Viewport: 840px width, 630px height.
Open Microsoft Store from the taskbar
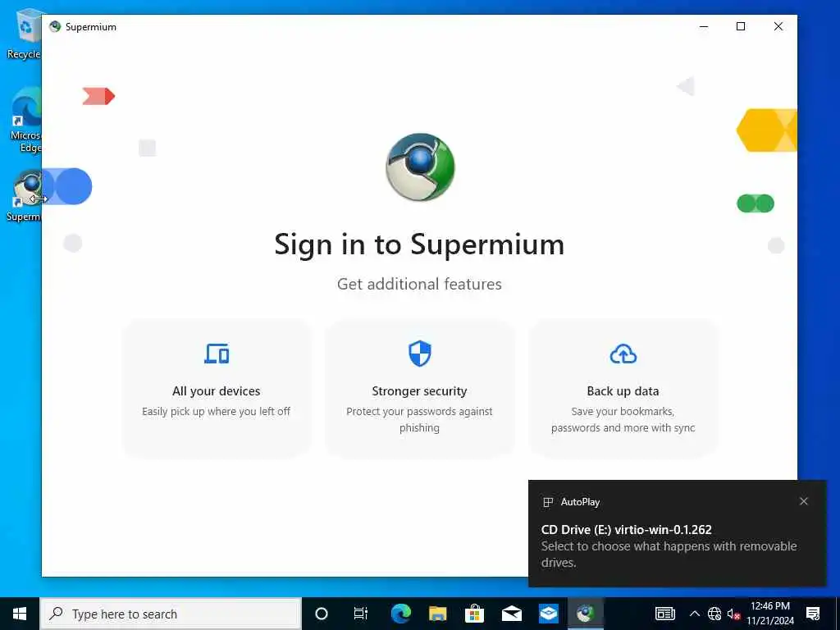tap(474, 614)
